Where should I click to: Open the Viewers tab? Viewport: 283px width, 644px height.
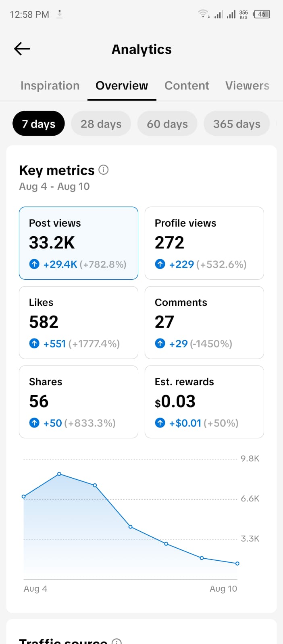(247, 86)
